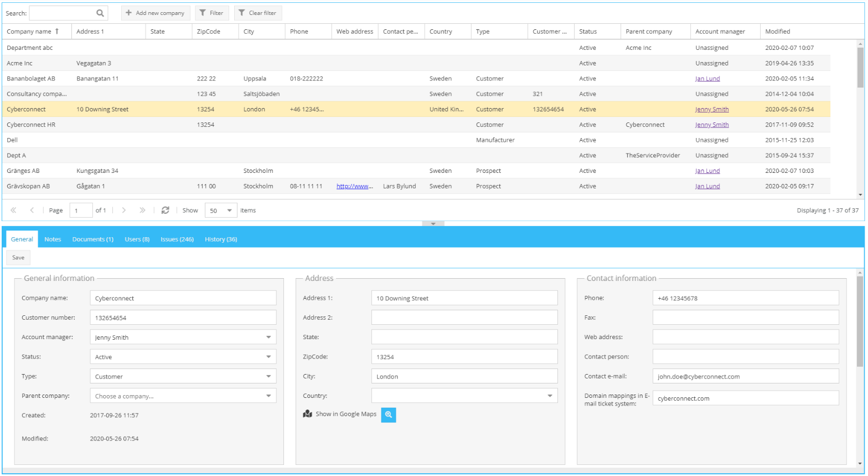Go to next page arrow
The image size is (868, 476).
[x=124, y=210]
